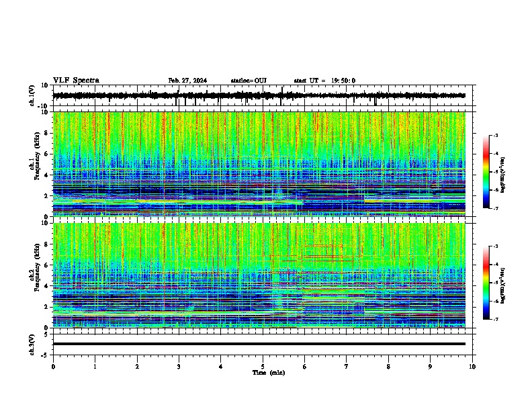Viewport: 532px width, 411px height.
Task: Click the time axis tick label 0
Action: 53,367
